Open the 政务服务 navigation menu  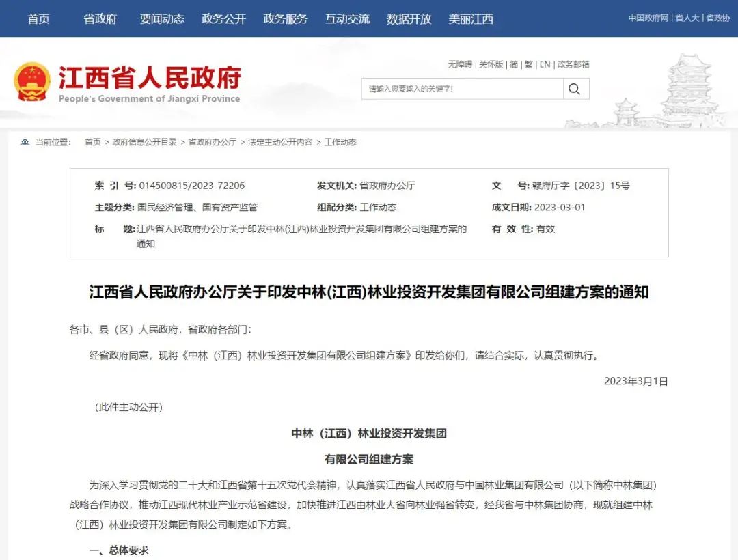click(x=285, y=19)
